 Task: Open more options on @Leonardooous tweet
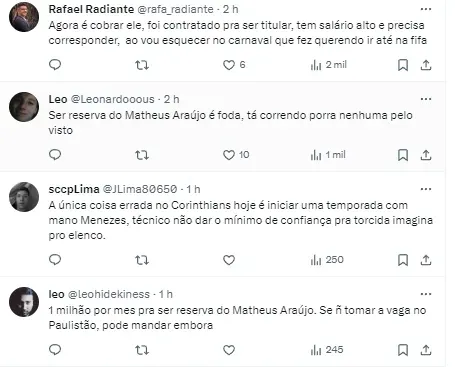point(426,99)
